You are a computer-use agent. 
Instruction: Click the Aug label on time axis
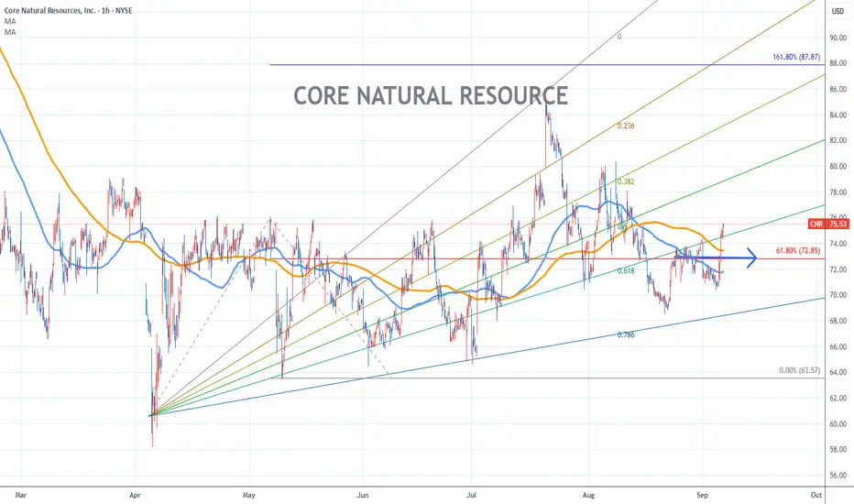click(x=588, y=495)
